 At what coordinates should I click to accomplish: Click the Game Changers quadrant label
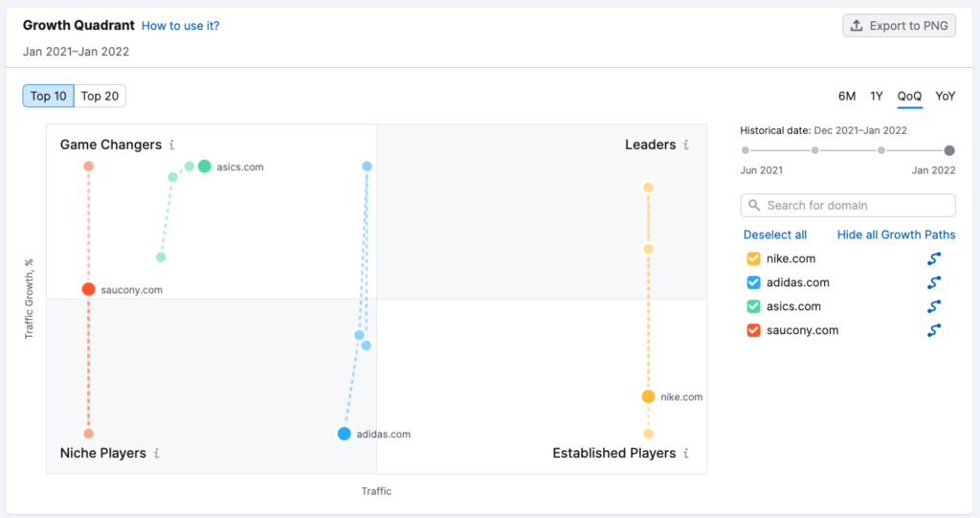[x=111, y=145]
